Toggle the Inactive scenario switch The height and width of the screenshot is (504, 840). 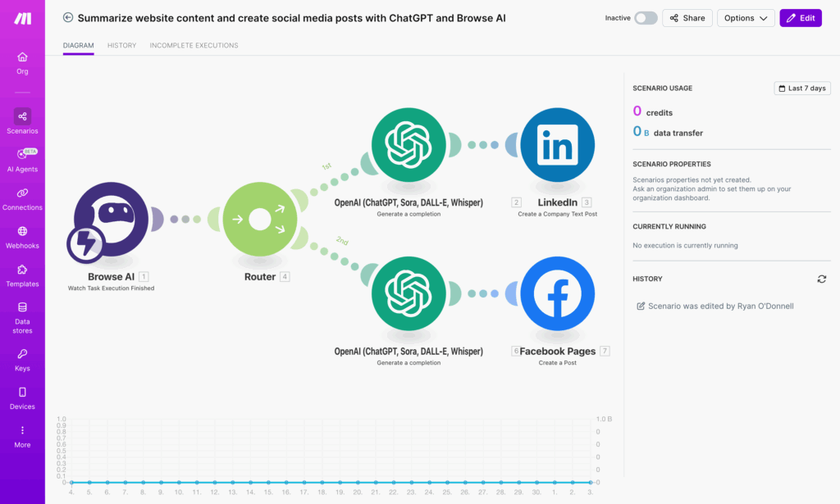646,18
